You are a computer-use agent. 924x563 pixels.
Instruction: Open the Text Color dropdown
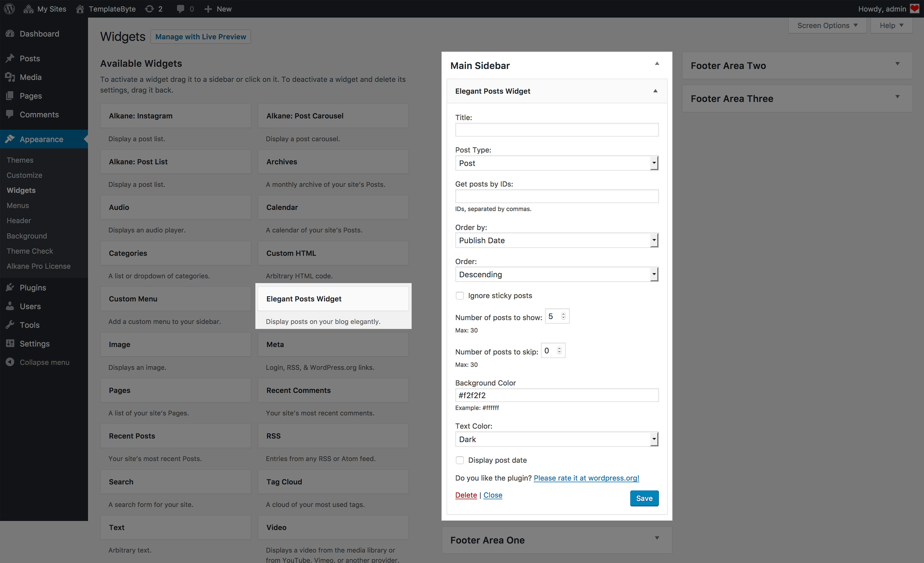coord(557,439)
